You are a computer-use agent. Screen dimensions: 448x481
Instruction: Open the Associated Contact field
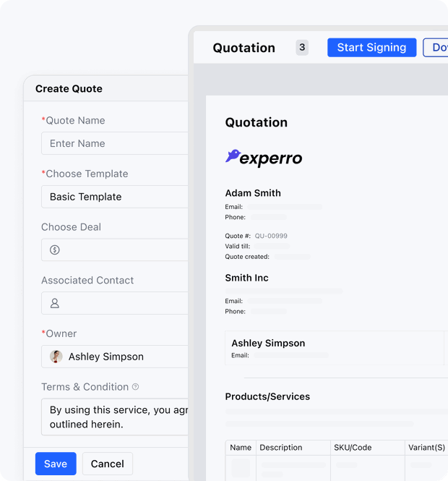click(x=115, y=303)
